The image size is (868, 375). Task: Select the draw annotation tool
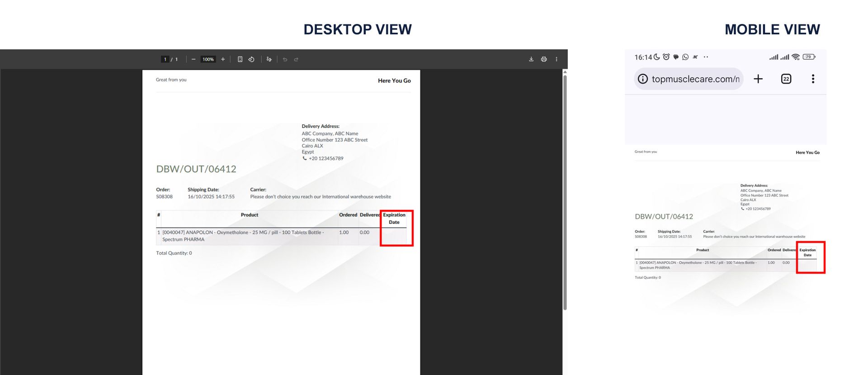tap(269, 59)
